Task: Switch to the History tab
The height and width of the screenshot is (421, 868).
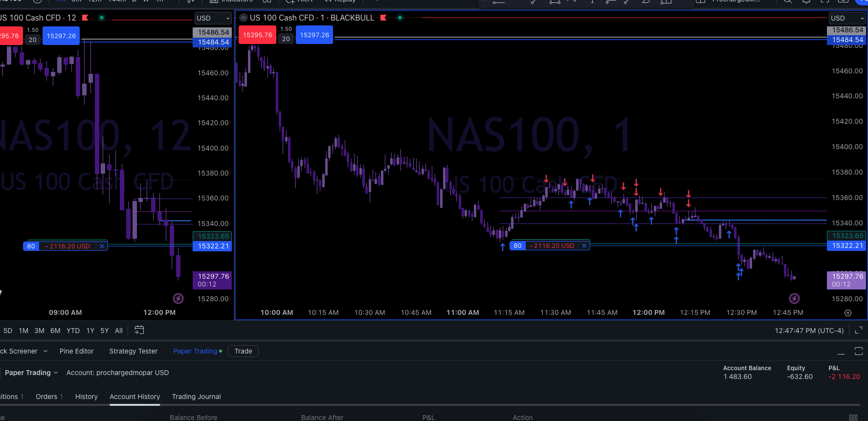Action: point(87,397)
